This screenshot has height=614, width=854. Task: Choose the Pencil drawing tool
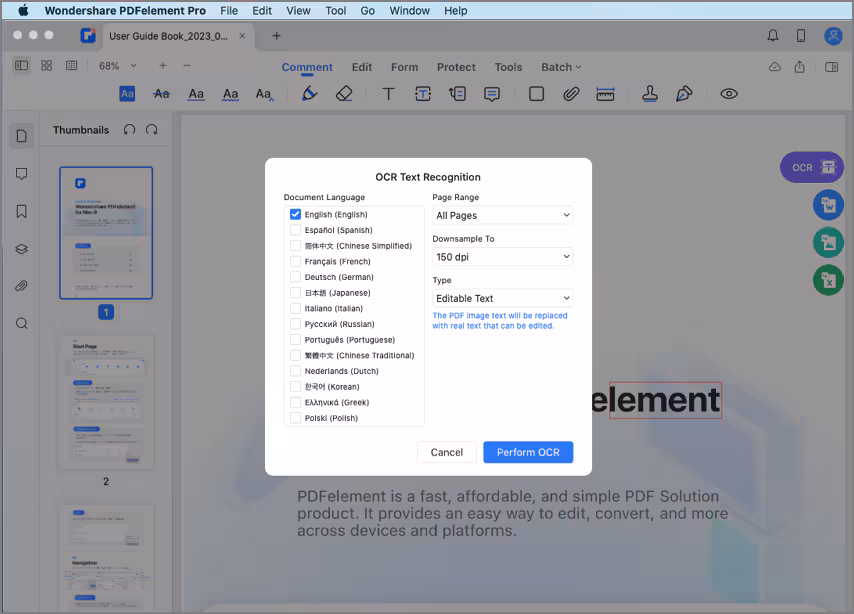[309, 94]
